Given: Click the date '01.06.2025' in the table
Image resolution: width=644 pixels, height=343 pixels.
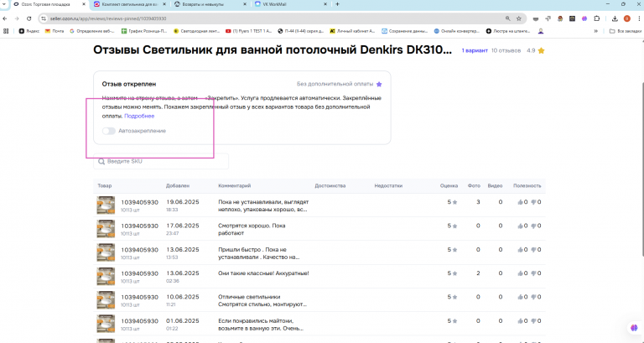Looking at the screenshot, I should coord(182,320).
